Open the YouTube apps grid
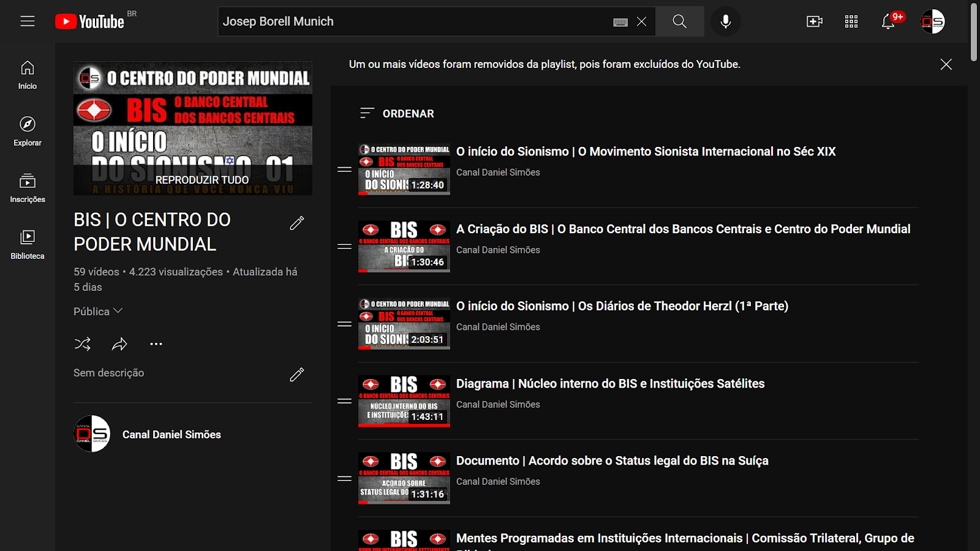The width and height of the screenshot is (980, 551). (x=851, y=21)
